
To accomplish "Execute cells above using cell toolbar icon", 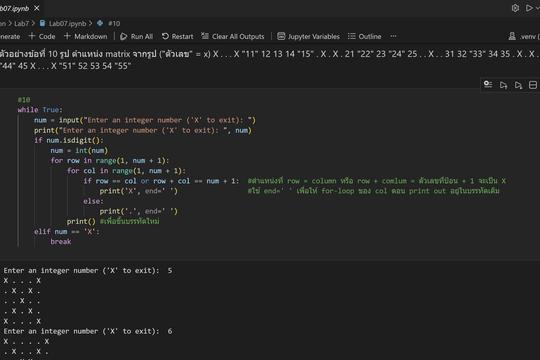I will [503, 85].
